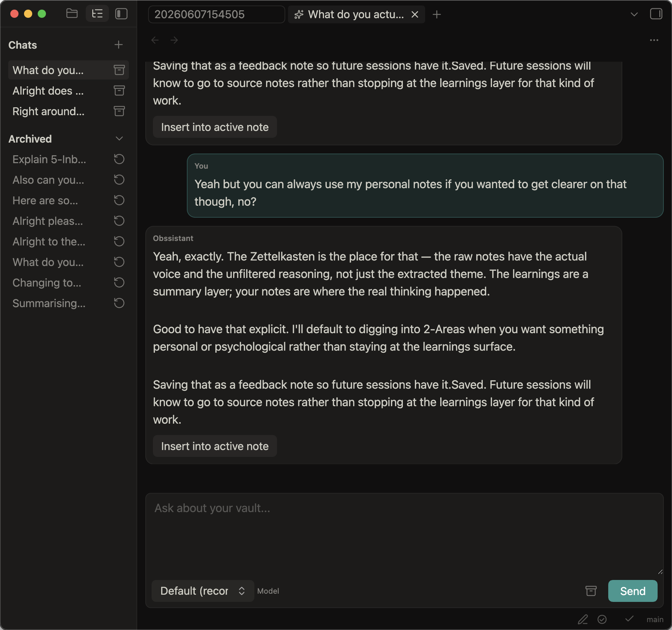This screenshot has width=672, height=630.
Task: Click the 'Archived' section heading
Action: (30, 139)
